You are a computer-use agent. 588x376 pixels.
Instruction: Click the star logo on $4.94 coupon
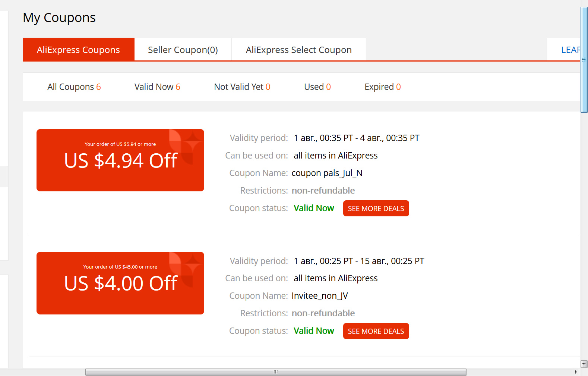click(x=185, y=147)
